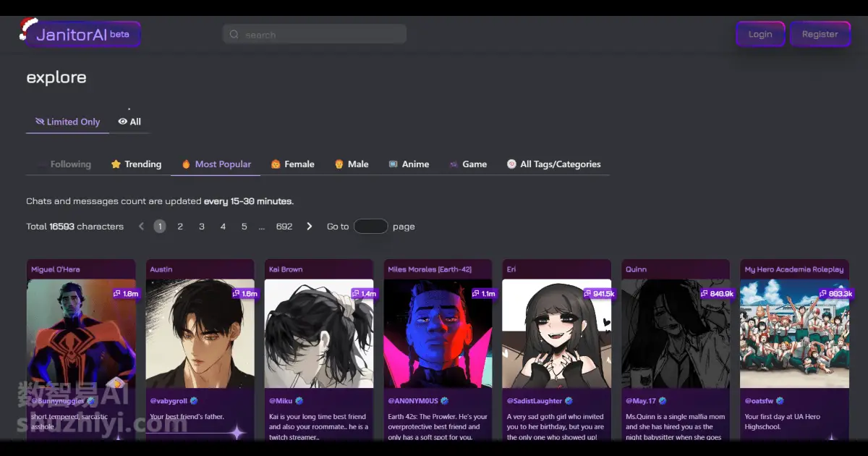Open Quinn character title
This screenshot has height=456, width=868.
(x=636, y=269)
